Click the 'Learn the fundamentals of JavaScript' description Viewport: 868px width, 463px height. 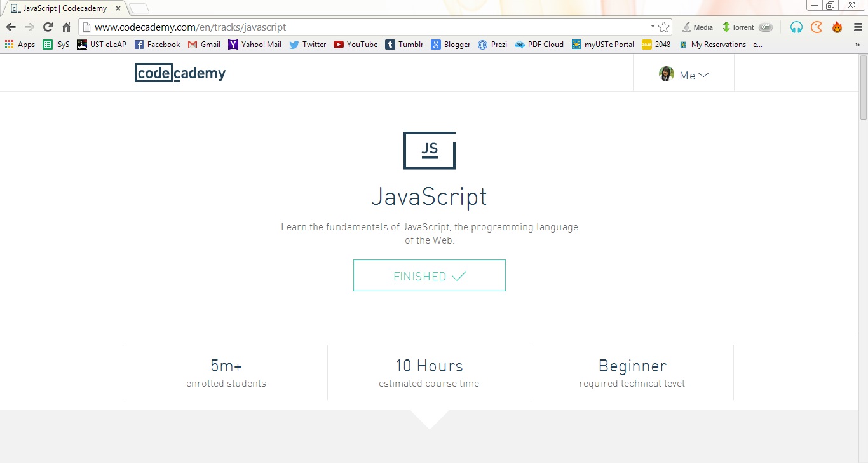pos(430,233)
